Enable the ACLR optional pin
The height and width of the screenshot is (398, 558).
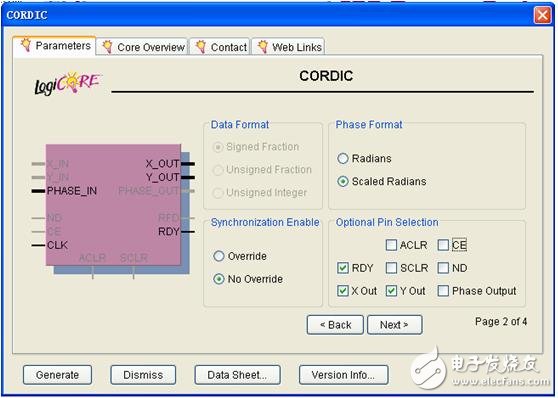pos(391,245)
